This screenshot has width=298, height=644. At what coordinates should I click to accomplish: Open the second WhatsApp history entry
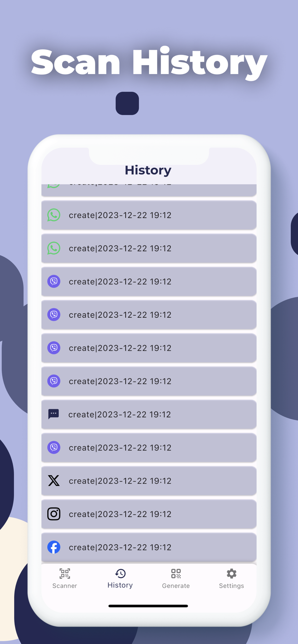tap(149, 248)
